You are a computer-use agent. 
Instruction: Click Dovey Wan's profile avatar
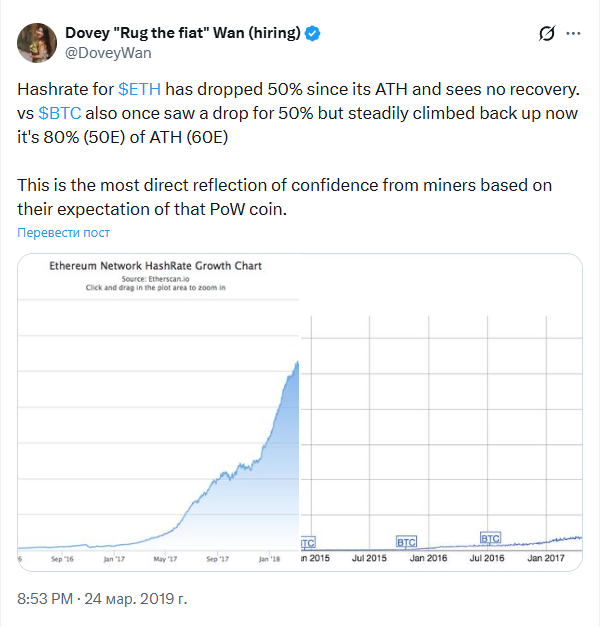35,42
